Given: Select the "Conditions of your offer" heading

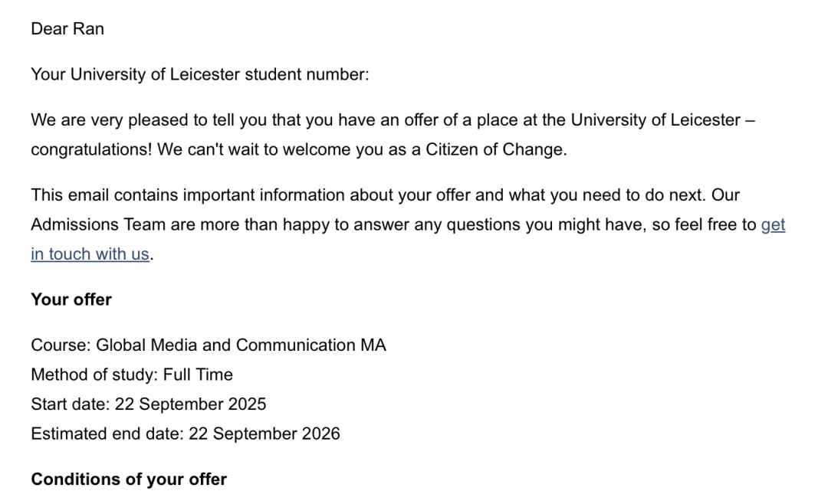Looking at the screenshot, I should (129, 479).
